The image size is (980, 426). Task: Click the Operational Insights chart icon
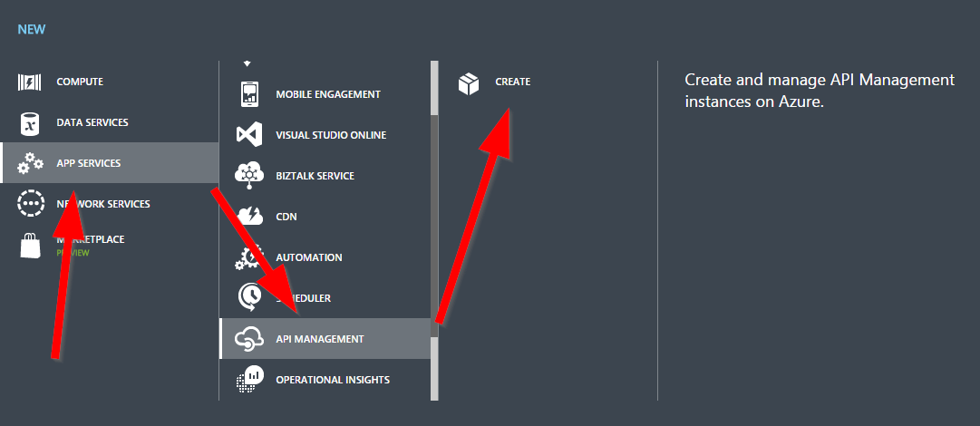[248, 379]
